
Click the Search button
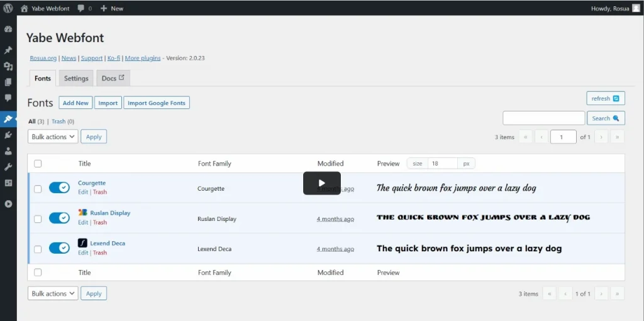click(606, 118)
